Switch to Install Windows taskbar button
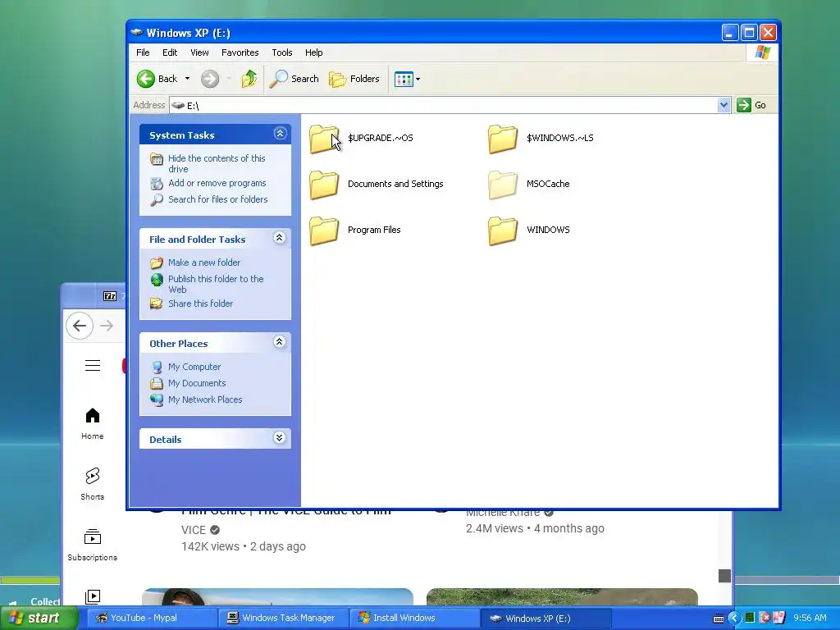 click(x=414, y=618)
